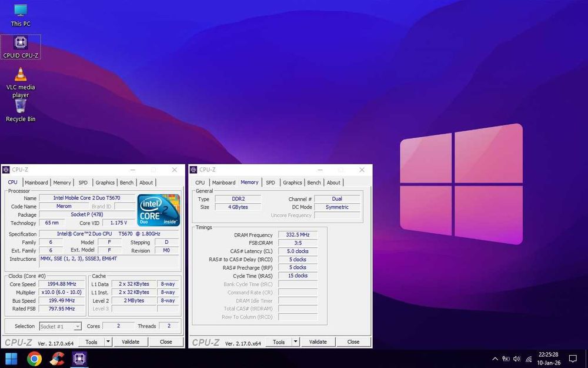This screenshot has height=368, width=588.
Task: Open SPD tab in left CPU-Z window
Action: coord(83,183)
